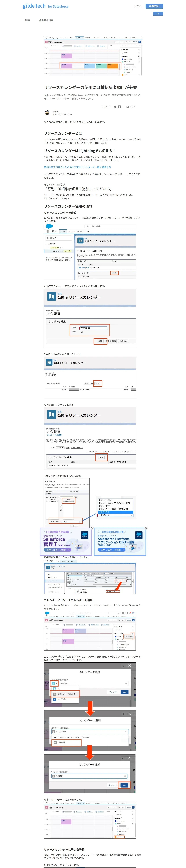Click 追加 button in first カレンダーを追加 dialog

click(x=125, y=692)
